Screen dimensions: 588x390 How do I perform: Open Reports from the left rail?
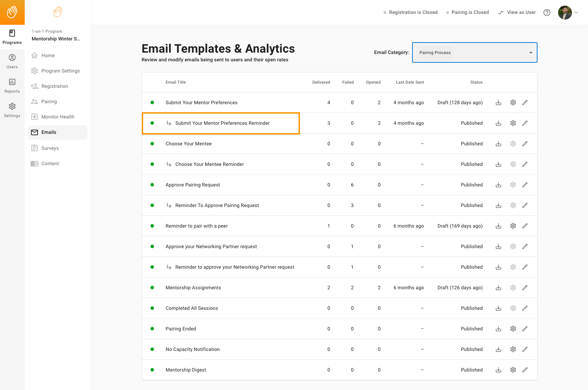(x=12, y=85)
